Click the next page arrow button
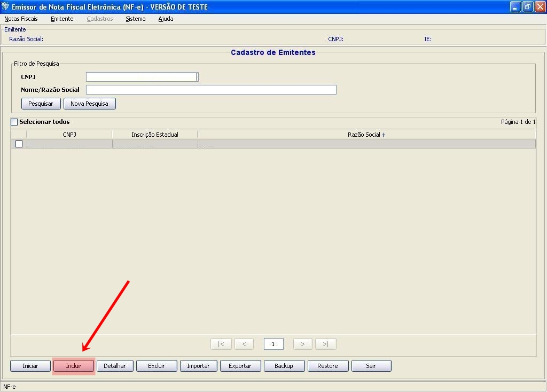547x392 pixels. pos(302,344)
